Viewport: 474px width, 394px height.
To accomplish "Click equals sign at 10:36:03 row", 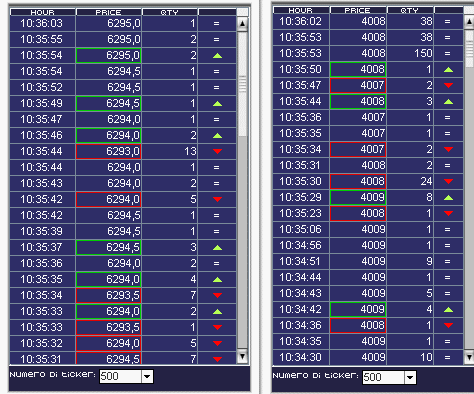I will point(216,23).
